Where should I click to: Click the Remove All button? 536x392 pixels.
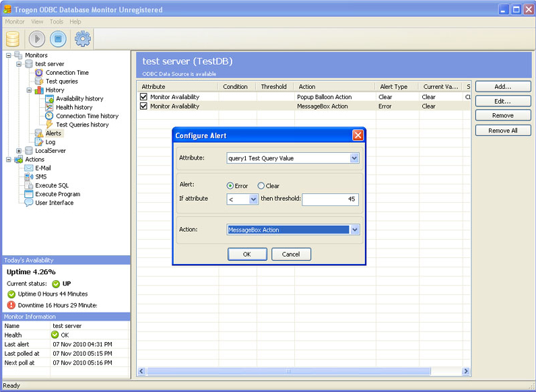(503, 131)
